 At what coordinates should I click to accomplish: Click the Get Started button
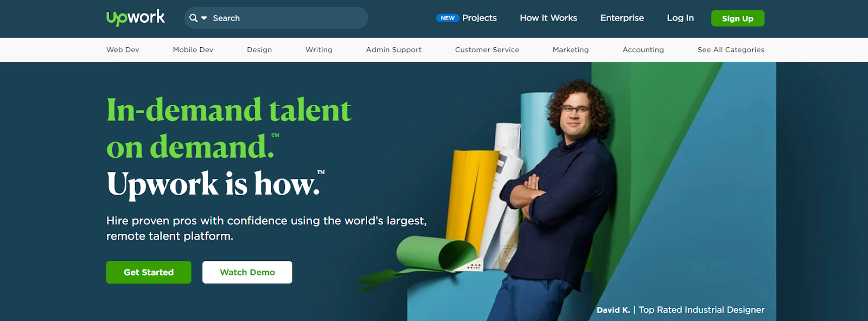149,272
